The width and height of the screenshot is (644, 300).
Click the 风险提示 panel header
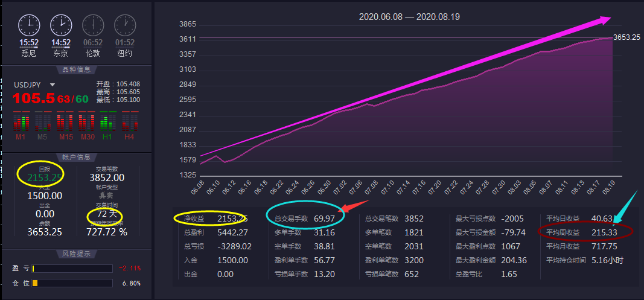pos(76,254)
